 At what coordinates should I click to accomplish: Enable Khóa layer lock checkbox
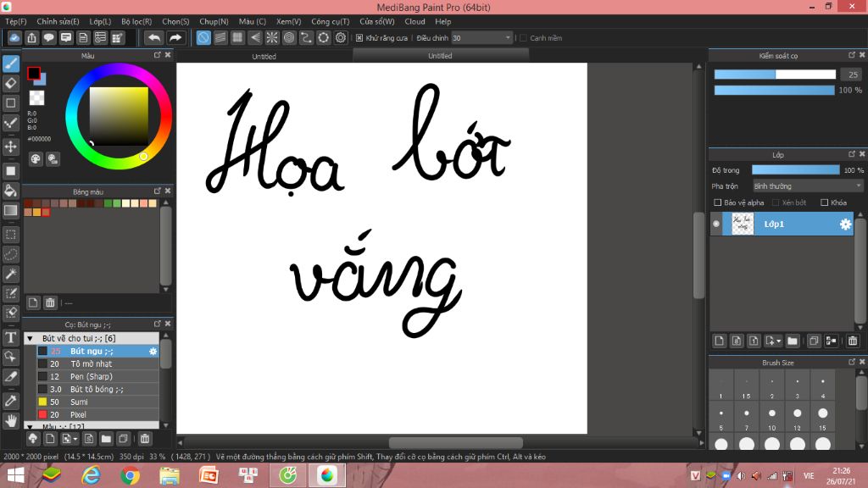pos(824,202)
